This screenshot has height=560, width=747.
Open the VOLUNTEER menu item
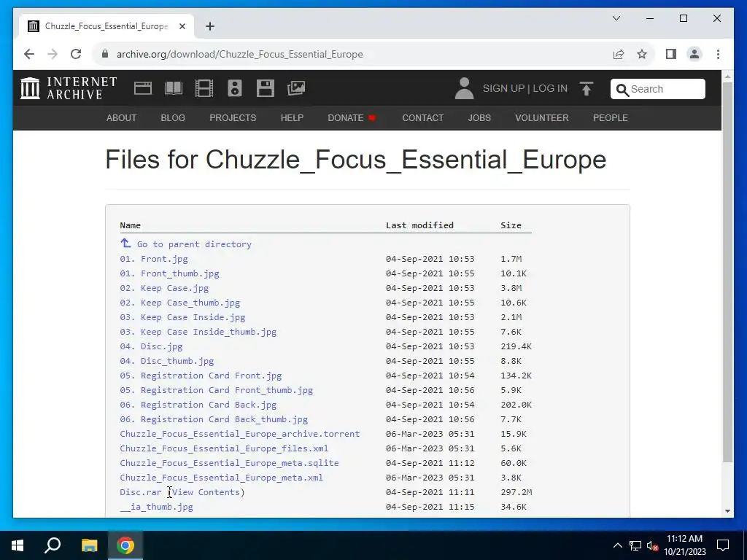click(542, 117)
